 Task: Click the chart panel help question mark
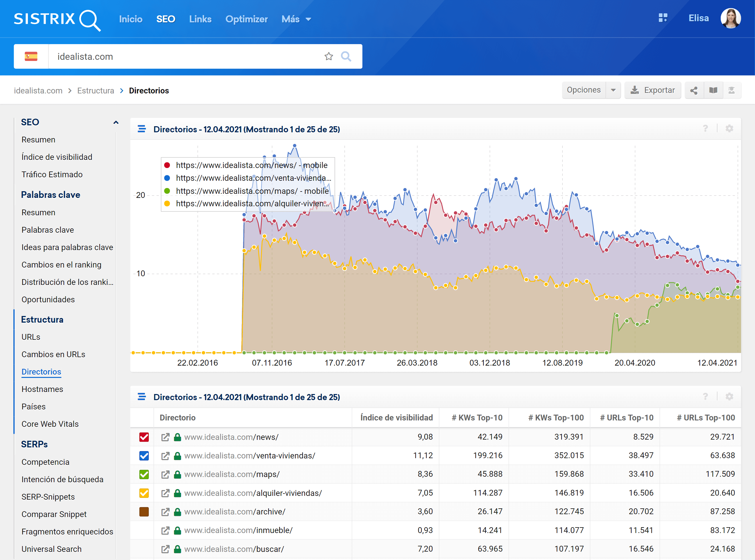tap(705, 129)
